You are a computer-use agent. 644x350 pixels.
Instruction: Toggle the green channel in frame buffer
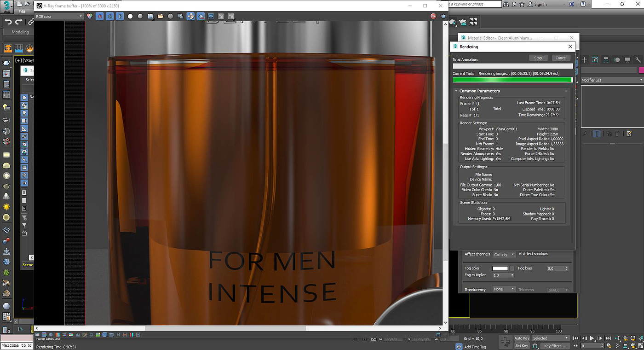[x=109, y=16]
